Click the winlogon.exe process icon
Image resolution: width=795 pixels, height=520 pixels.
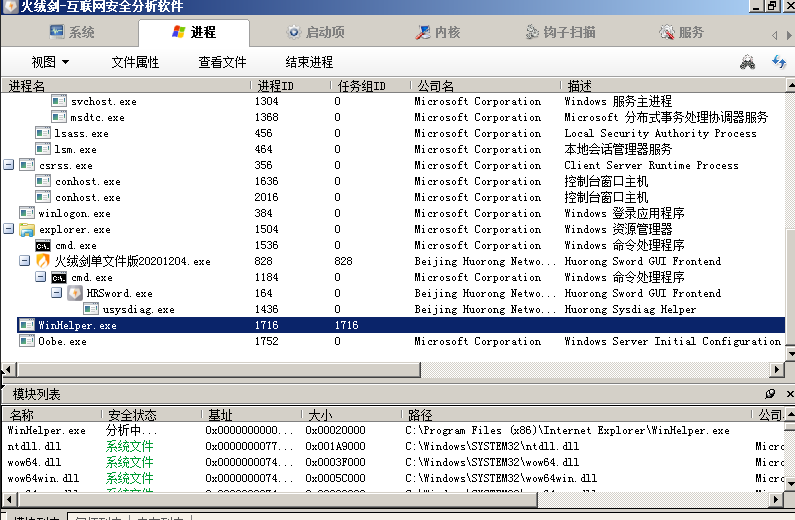pos(27,213)
